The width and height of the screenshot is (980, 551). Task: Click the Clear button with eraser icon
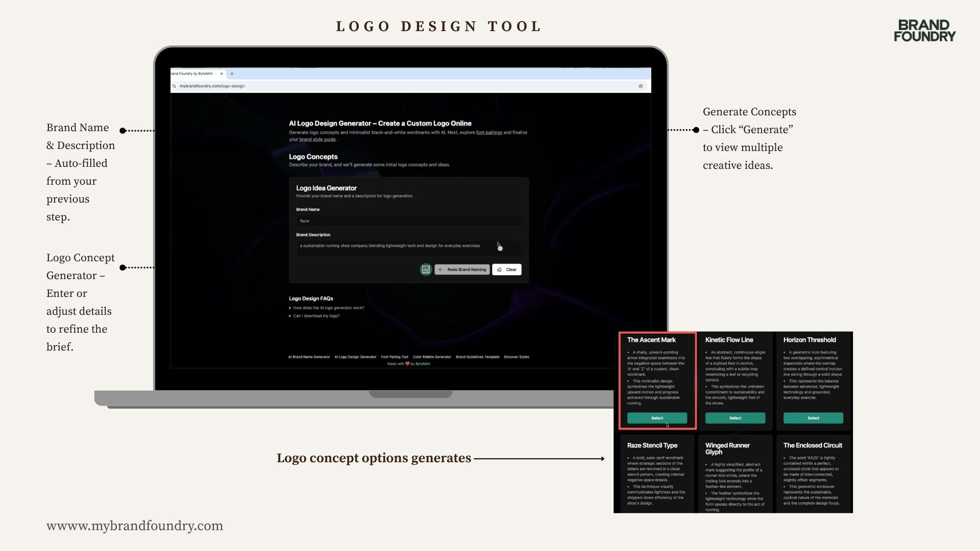coord(506,269)
